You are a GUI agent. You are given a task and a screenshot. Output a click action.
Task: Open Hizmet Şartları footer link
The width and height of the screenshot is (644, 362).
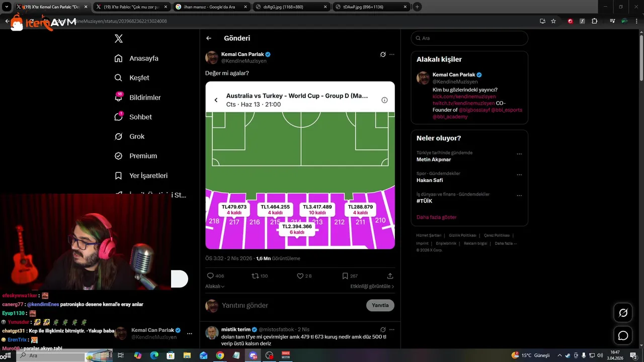[x=429, y=235]
